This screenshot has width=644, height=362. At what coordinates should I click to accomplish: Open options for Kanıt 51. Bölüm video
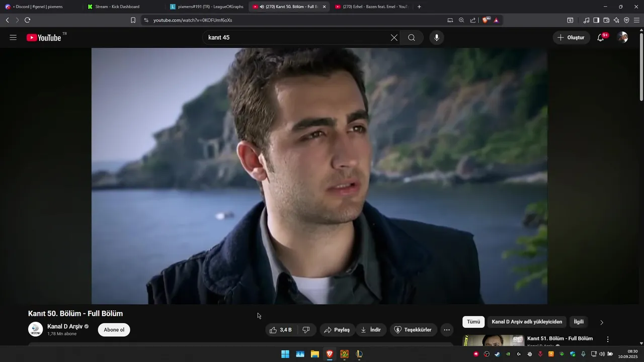pyautogui.click(x=607, y=339)
